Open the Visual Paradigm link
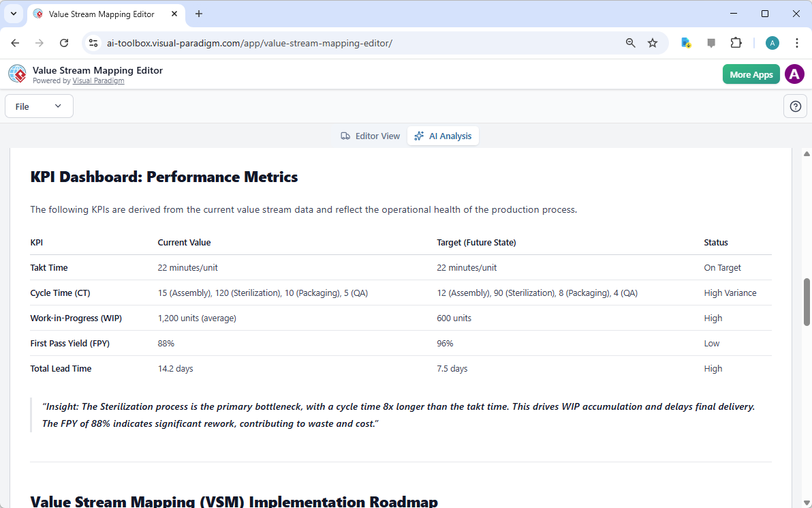 (x=98, y=80)
